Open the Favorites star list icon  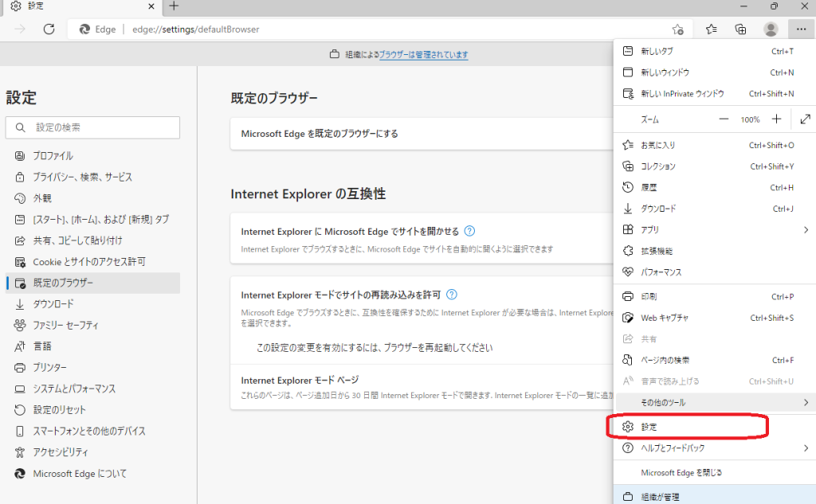(712, 29)
